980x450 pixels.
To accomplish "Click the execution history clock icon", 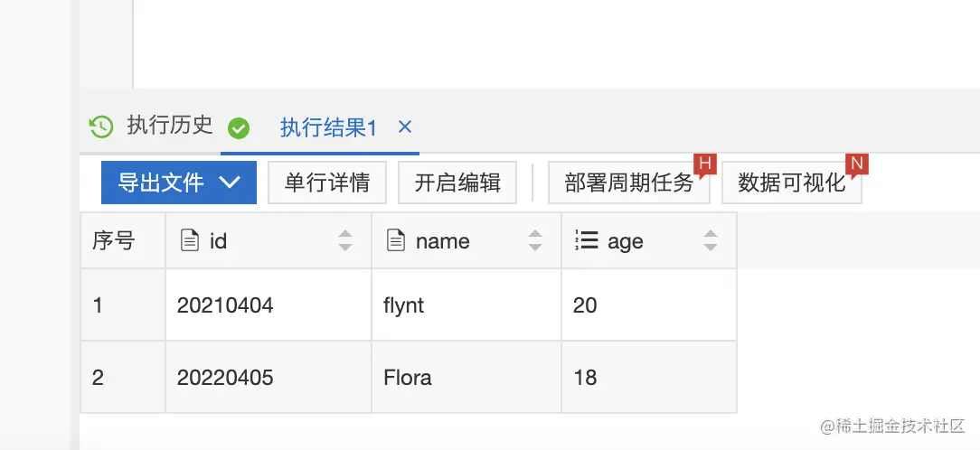I will 101,127.
